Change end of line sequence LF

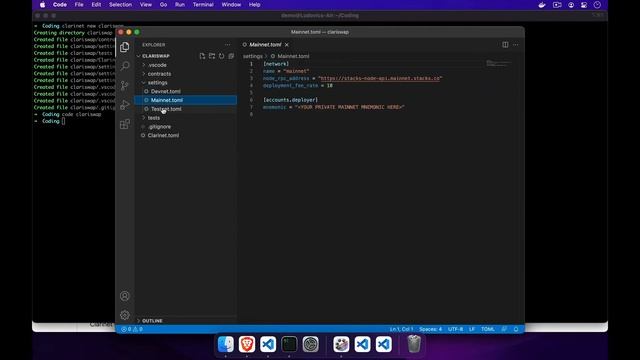[472, 329]
